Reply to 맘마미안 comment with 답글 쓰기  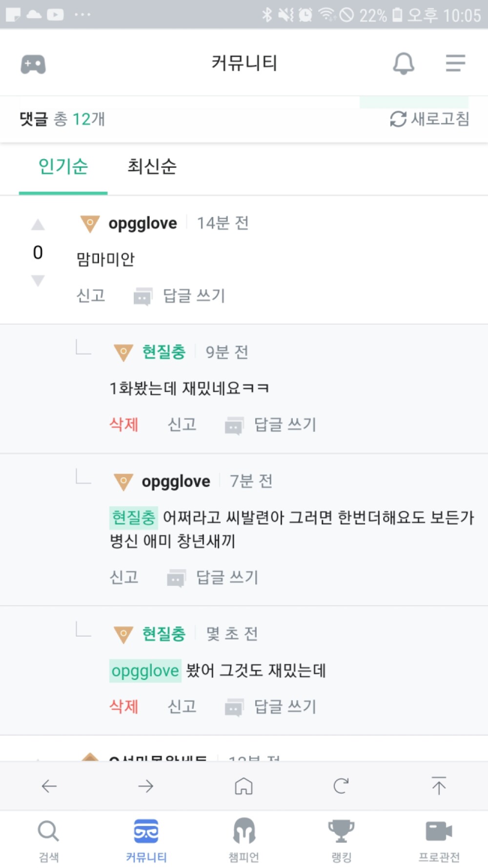coord(179,295)
